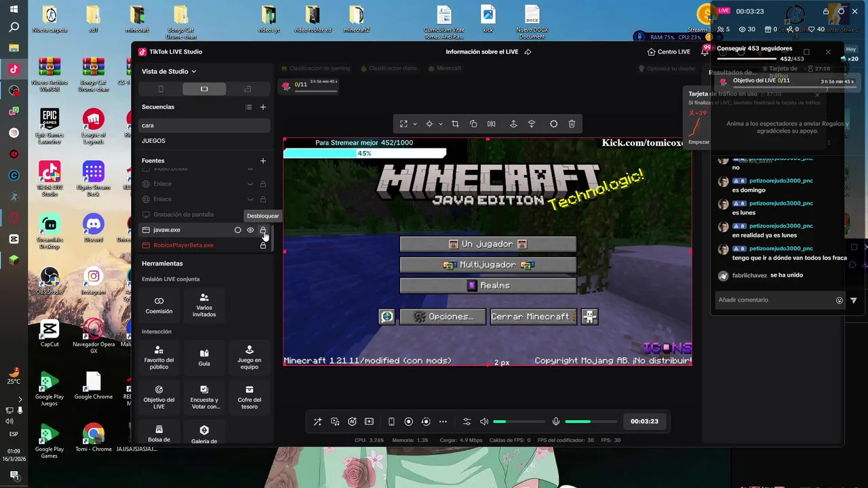Viewport: 868px width, 488px height.
Task: Open the media music icon in bottom bar
Action: pos(335,422)
